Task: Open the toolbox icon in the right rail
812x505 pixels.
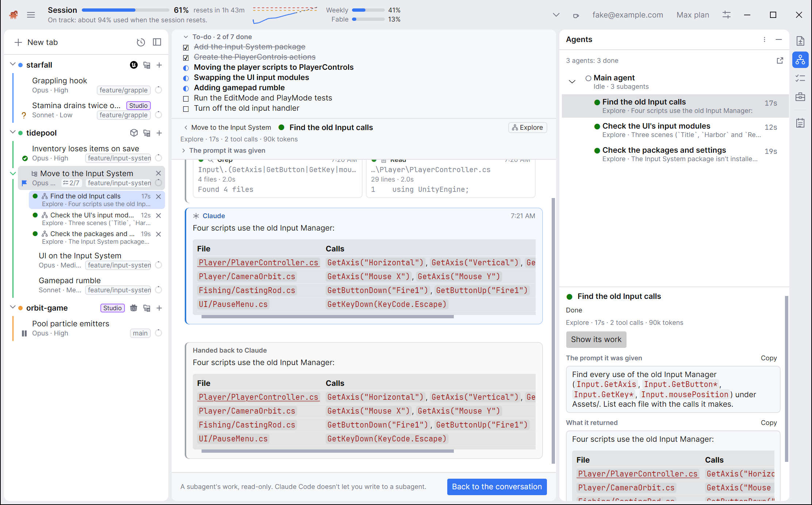Action: coord(800,97)
